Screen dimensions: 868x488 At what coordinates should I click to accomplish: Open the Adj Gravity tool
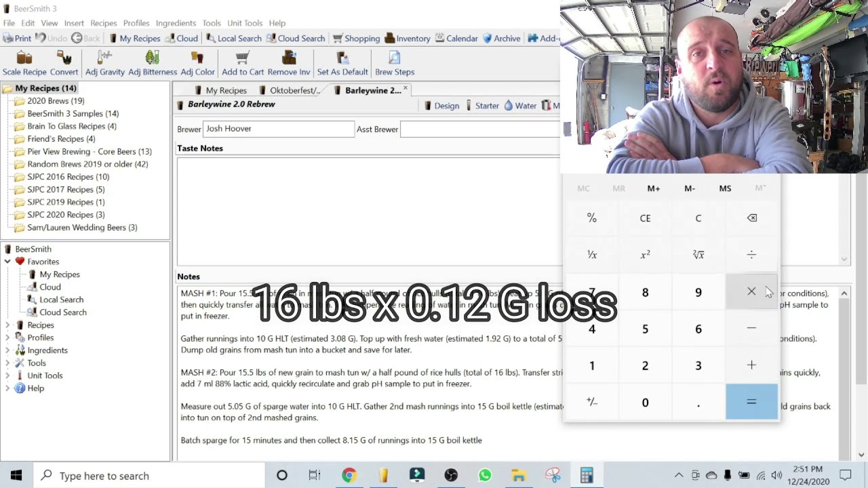(x=104, y=64)
